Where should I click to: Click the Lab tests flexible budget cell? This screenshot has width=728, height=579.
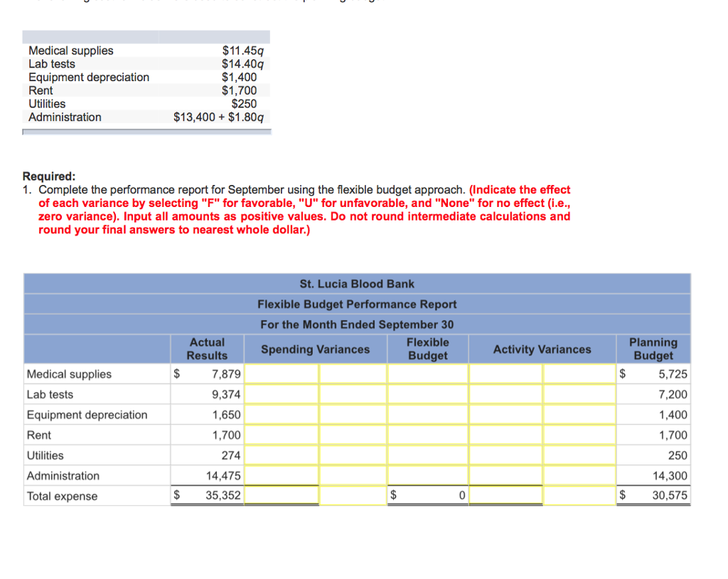[x=428, y=394]
